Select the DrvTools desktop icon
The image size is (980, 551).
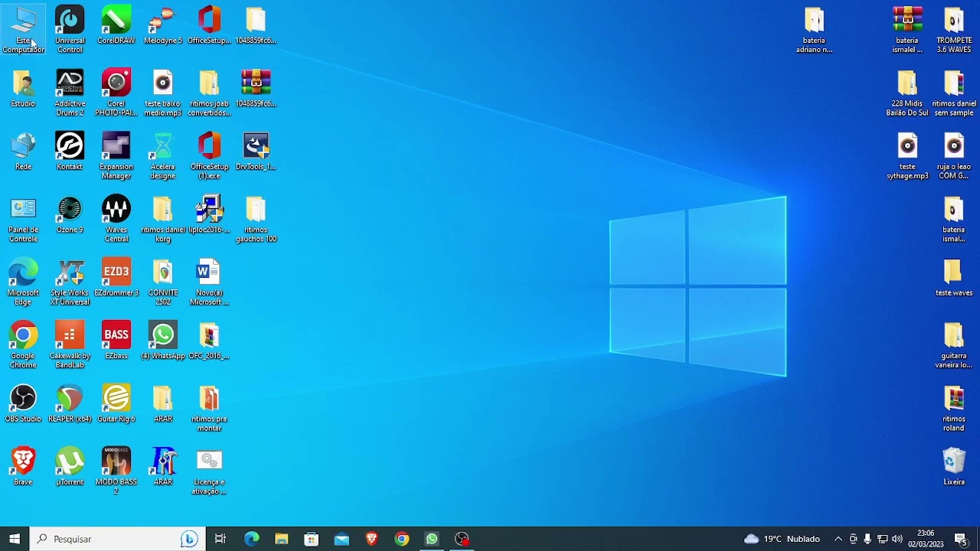(256, 152)
